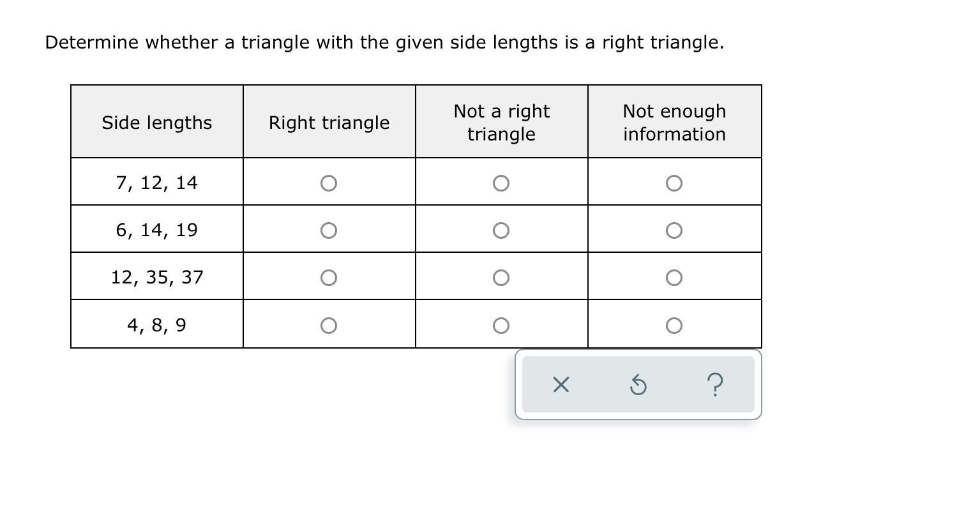Select Not a right triangle for 12, 35, 37

(x=501, y=278)
